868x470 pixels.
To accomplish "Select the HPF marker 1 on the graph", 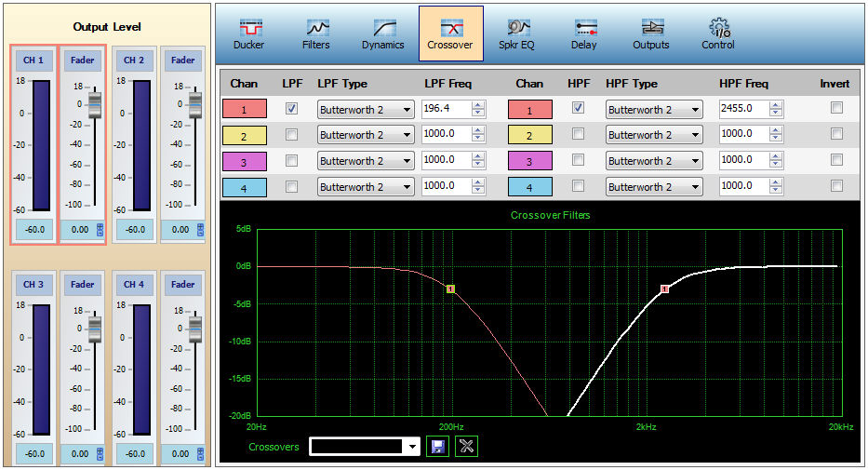I will coord(665,289).
